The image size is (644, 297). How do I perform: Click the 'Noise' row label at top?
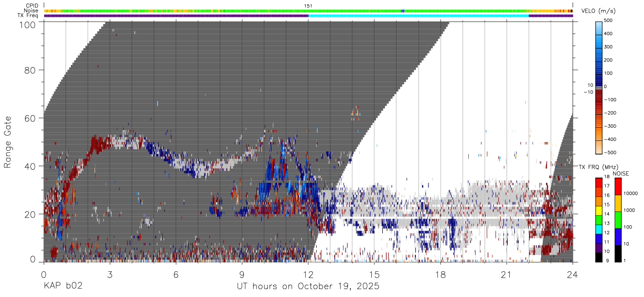[x=31, y=10]
